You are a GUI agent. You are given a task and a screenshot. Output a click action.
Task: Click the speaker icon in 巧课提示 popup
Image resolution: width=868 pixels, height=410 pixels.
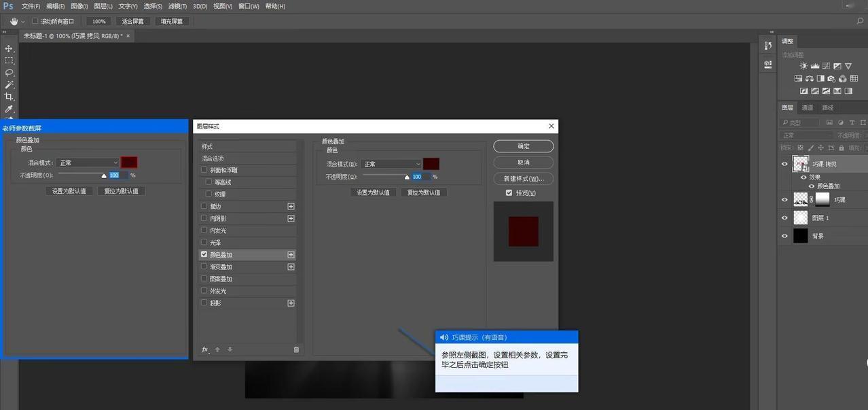(x=444, y=337)
